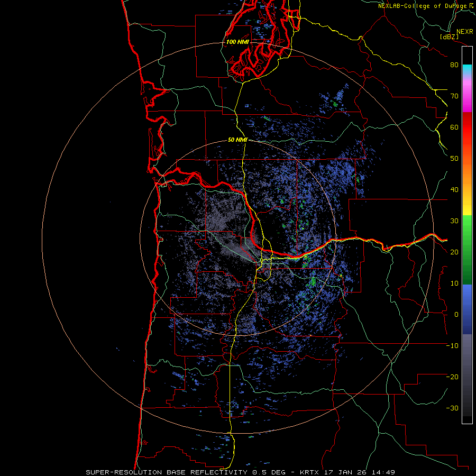Click the NEXR label above the scale
The width and height of the screenshot is (476, 476).
pos(465,32)
